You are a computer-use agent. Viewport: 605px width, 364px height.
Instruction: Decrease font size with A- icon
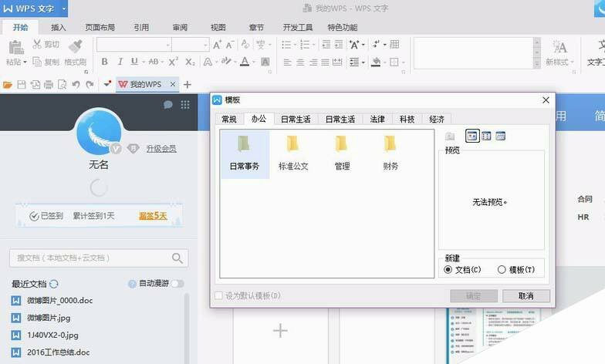[x=230, y=45]
